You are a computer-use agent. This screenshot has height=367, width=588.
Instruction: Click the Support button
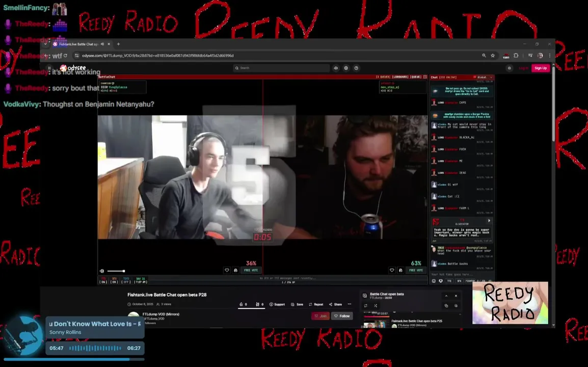pyautogui.click(x=277, y=304)
